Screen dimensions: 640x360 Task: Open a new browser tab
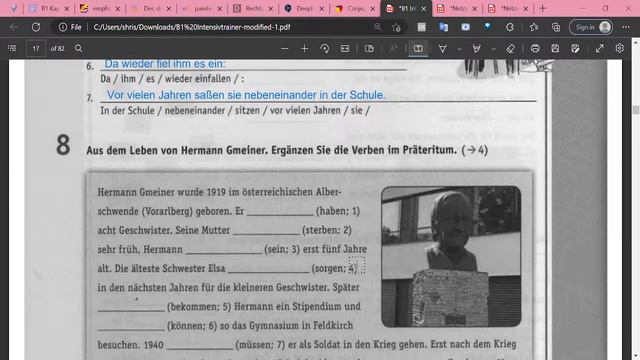[x=542, y=8]
